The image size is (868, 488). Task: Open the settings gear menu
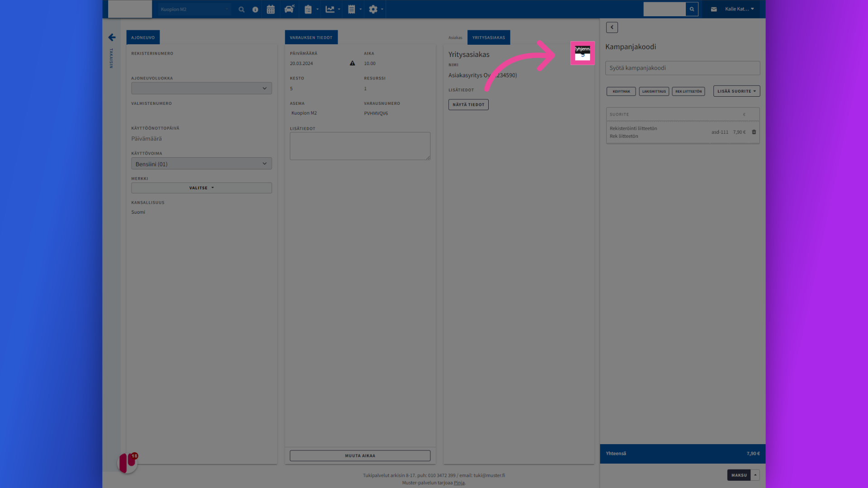pos(375,9)
